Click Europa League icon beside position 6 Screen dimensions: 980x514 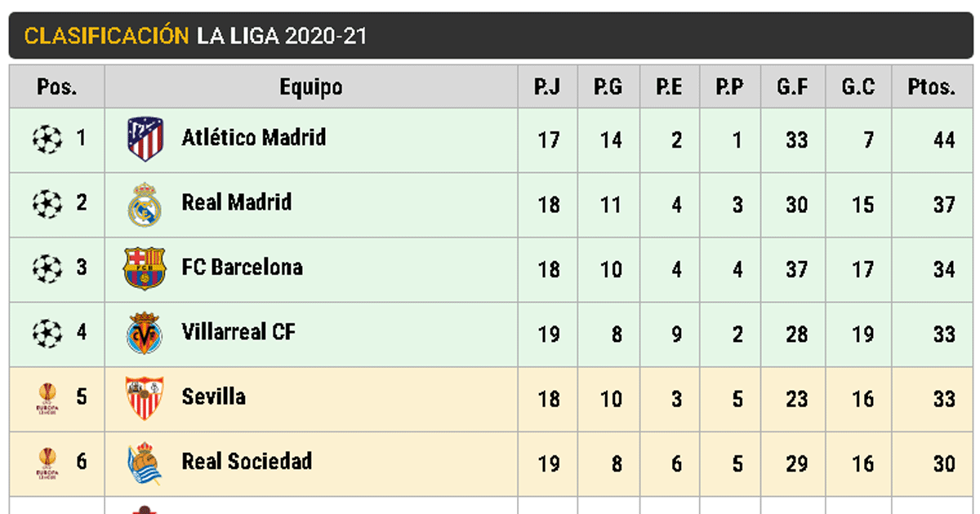pos(47,463)
